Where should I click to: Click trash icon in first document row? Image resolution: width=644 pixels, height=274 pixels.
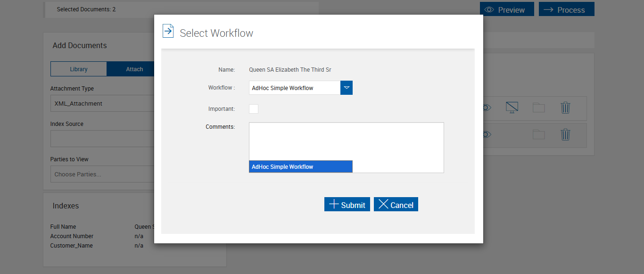coord(565,108)
